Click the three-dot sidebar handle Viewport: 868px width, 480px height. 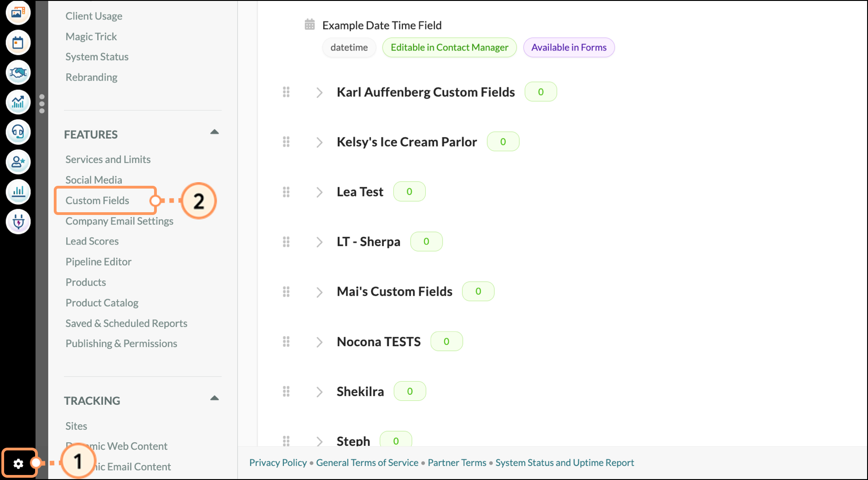point(42,104)
